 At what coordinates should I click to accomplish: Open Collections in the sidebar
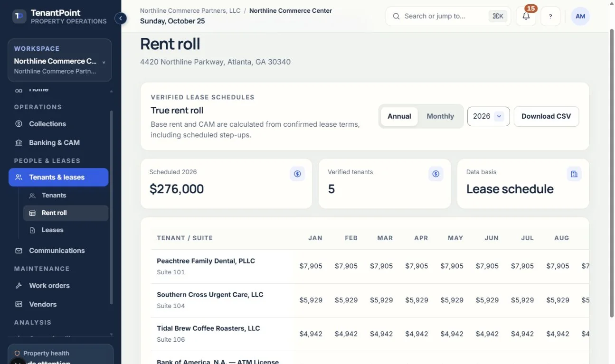click(x=58, y=124)
